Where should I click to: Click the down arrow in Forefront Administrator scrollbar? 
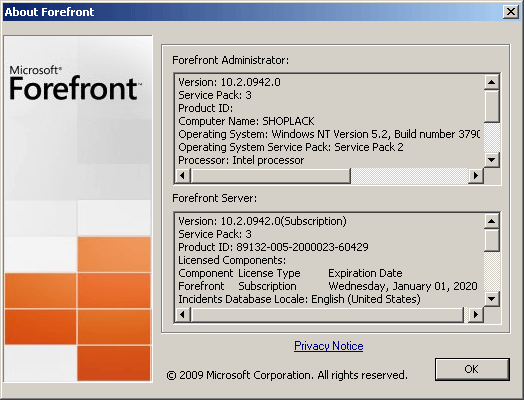[x=492, y=160]
